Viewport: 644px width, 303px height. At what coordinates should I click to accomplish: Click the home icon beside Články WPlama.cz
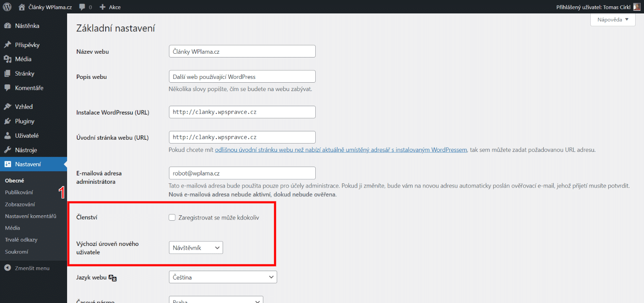(22, 7)
